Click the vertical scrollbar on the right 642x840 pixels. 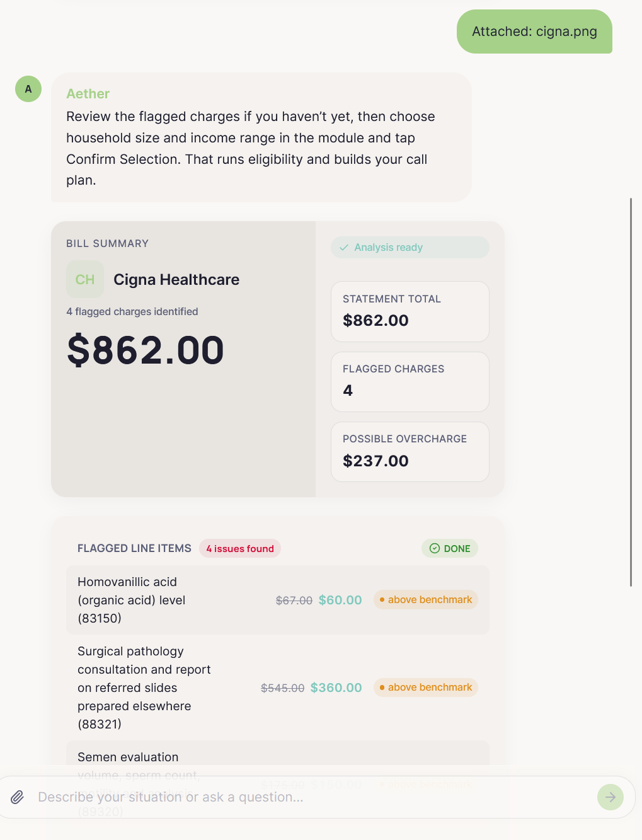(x=631, y=392)
